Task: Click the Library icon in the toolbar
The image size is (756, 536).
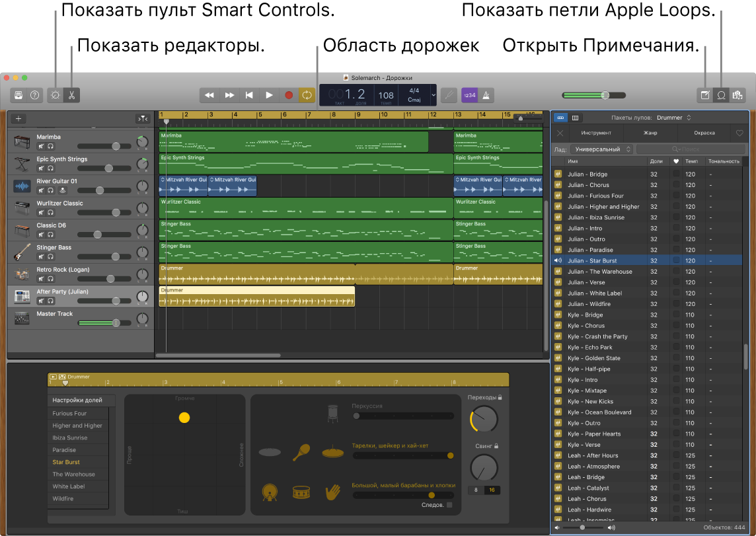Action: point(18,95)
